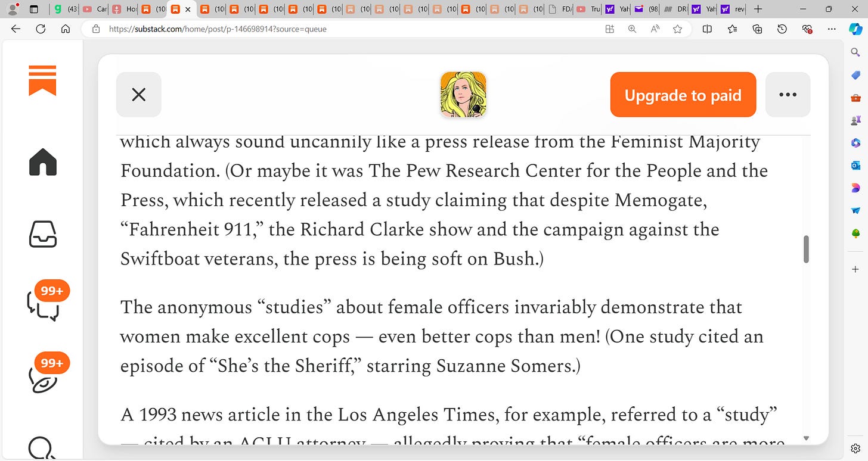The width and height of the screenshot is (868, 461).
Task: Open Edge sidebar Search icon
Action: [855, 53]
